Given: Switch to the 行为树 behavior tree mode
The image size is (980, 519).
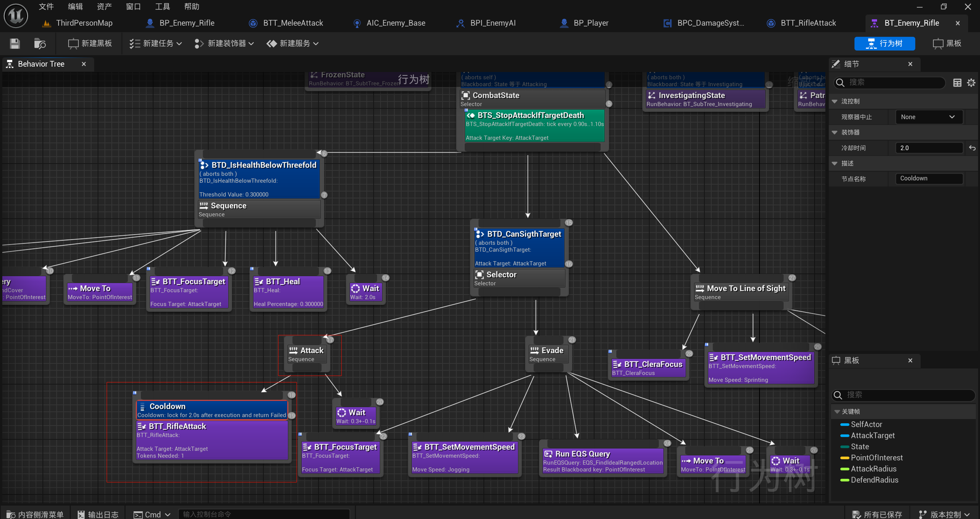Looking at the screenshot, I should pos(884,44).
